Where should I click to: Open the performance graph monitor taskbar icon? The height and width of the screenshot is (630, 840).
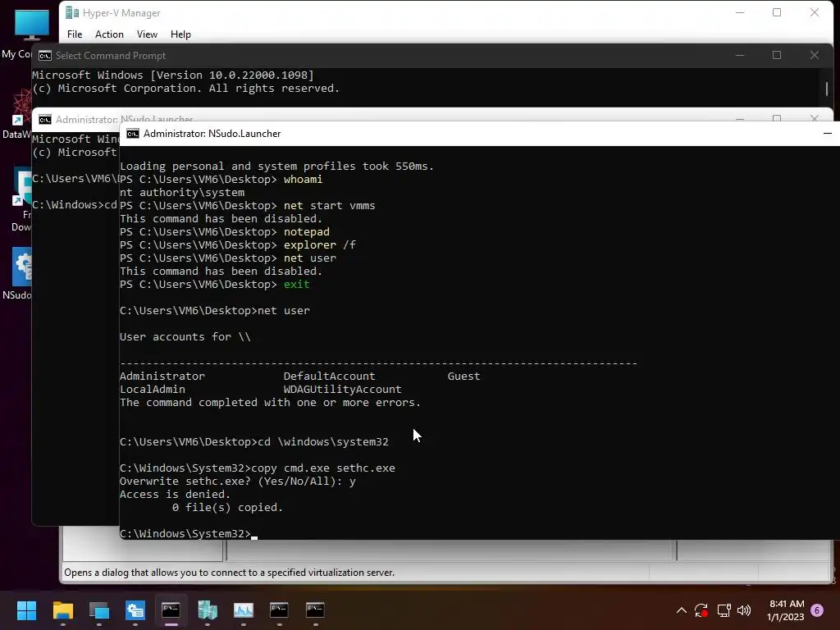243,610
